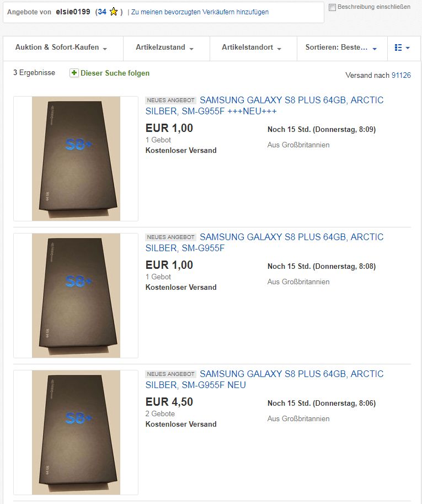
Task: Click the green plus follow-search icon
Action: pyautogui.click(x=74, y=73)
